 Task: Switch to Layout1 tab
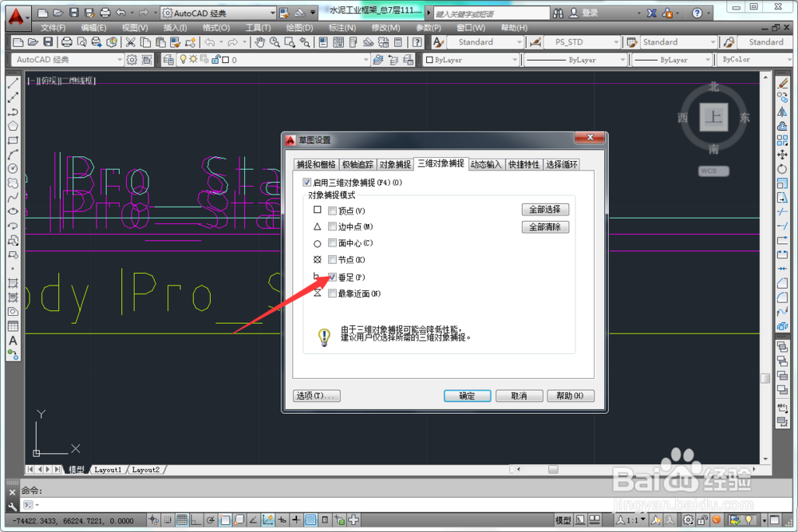click(x=108, y=470)
